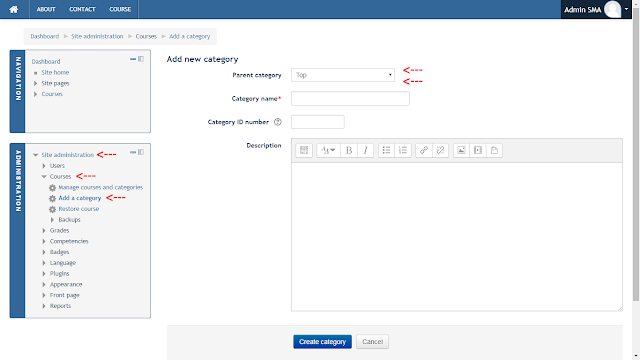Click Dashboard in breadcrumb
Screen dimensions: 640x360
(44, 36)
